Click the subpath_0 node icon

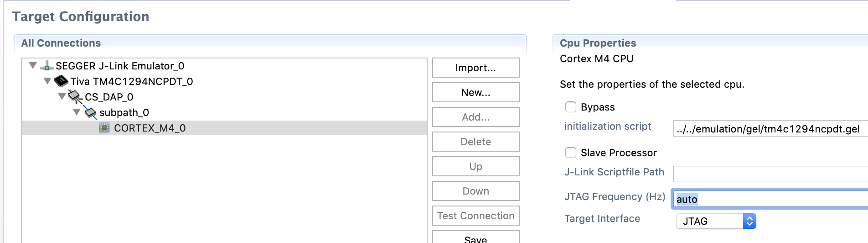pyautogui.click(x=90, y=112)
